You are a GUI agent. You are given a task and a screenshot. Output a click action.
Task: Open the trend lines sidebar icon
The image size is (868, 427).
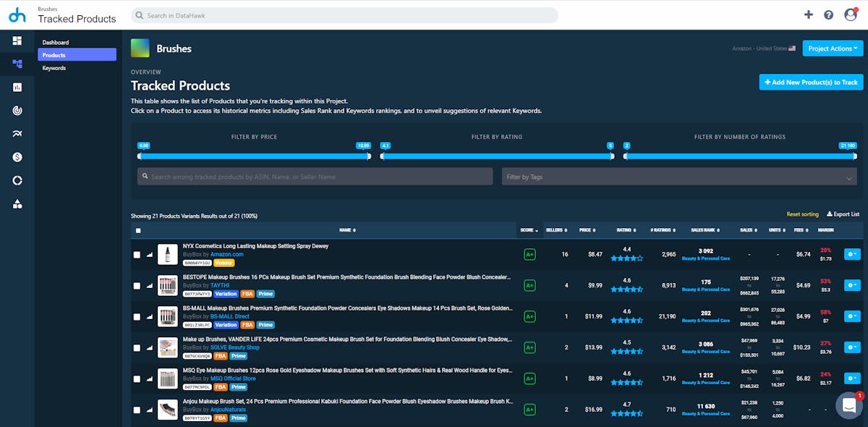click(x=17, y=134)
